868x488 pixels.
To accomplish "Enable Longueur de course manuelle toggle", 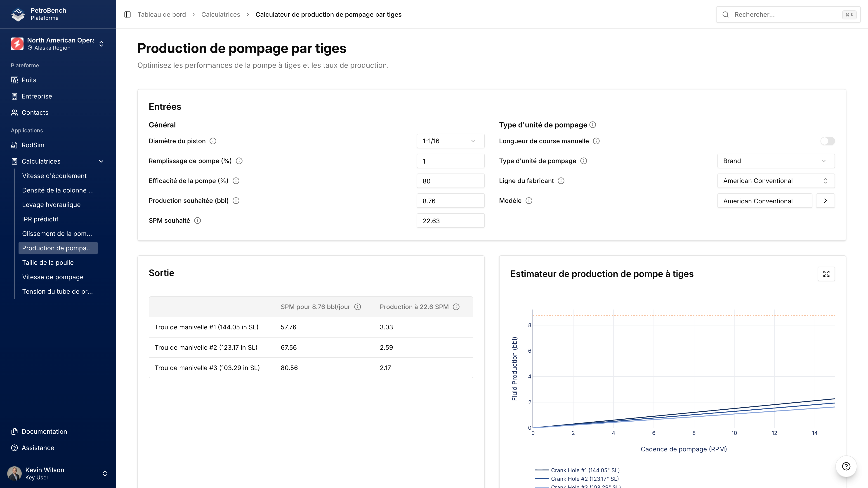I will click(x=828, y=141).
